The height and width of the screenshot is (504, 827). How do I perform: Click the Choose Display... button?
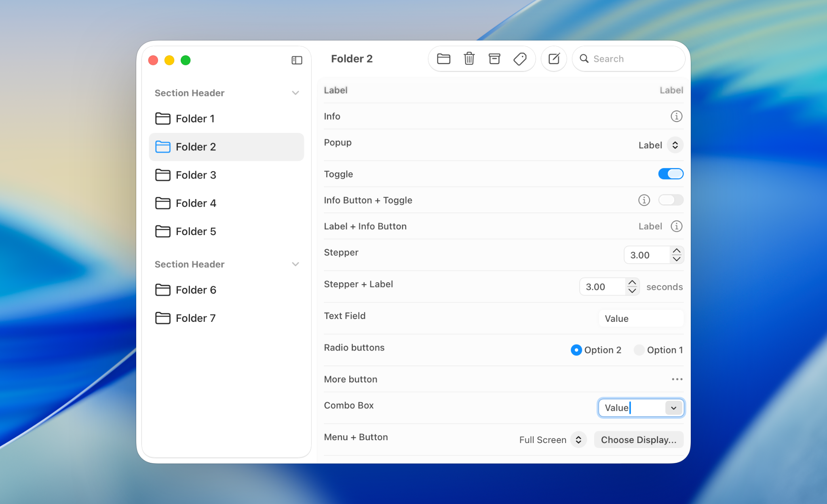638,440
